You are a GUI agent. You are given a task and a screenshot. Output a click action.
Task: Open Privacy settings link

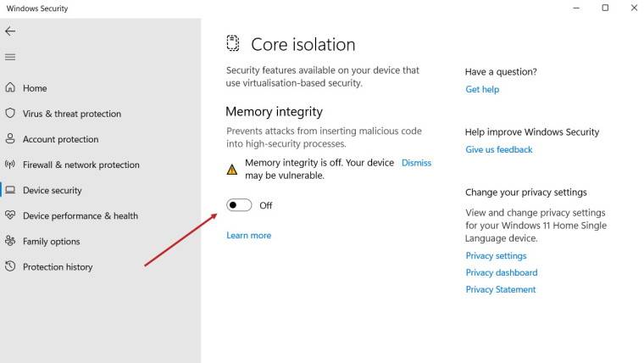[x=496, y=255]
